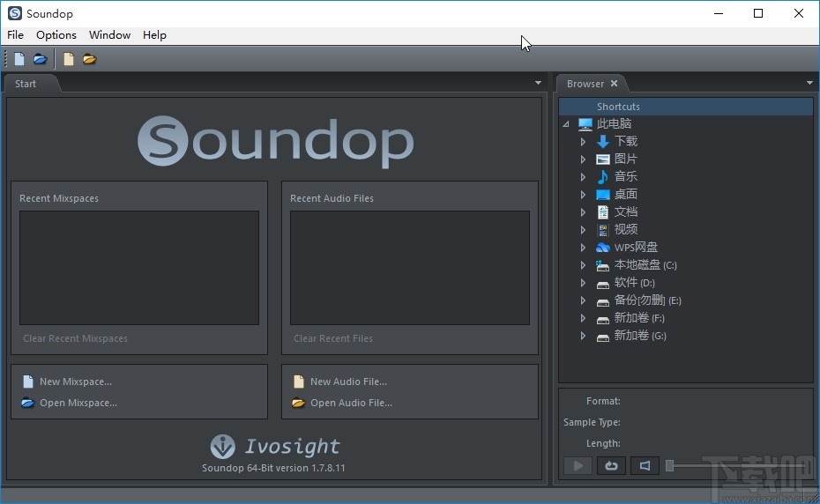
Task: Click the Soundop icon in title bar
Action: (x=15, y=13)
